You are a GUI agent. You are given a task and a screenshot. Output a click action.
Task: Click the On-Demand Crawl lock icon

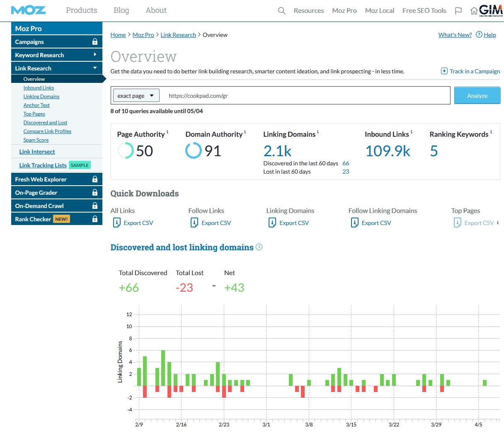[94, 206]
